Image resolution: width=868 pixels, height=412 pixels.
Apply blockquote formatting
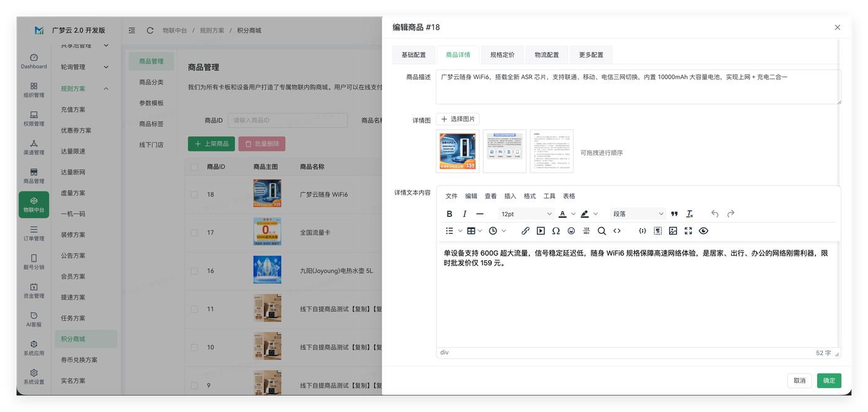[x=675, y=214]
